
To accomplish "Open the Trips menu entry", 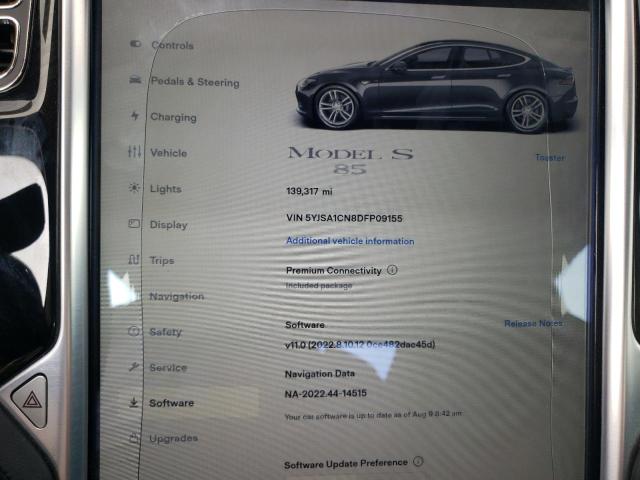I will [x=162, y=260].
